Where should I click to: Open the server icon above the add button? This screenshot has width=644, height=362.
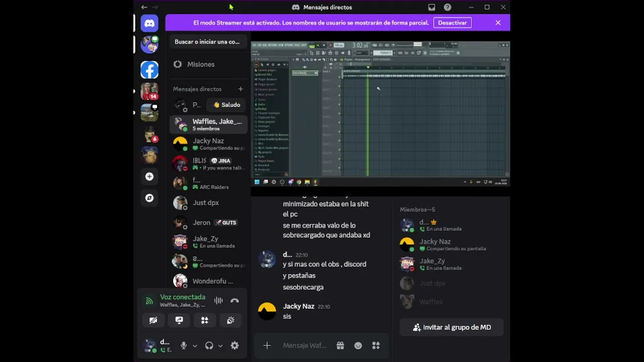pos(149,155)
